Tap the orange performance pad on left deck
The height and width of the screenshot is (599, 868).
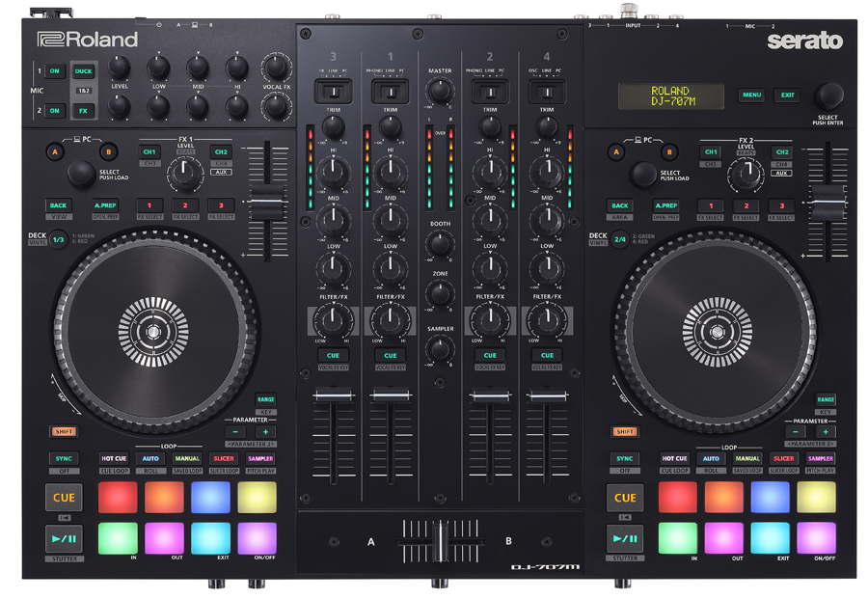pos(164,497)
